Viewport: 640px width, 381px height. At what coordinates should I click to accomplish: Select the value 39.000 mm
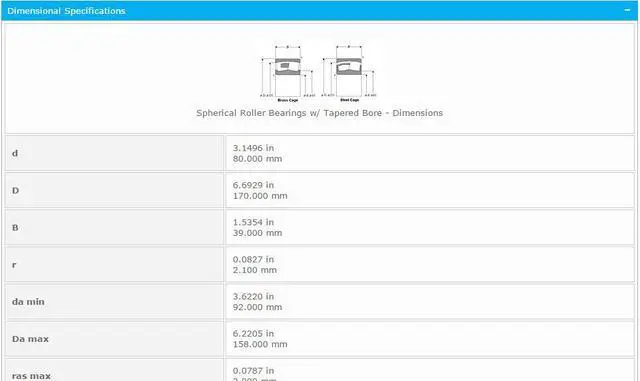(257, 233)
